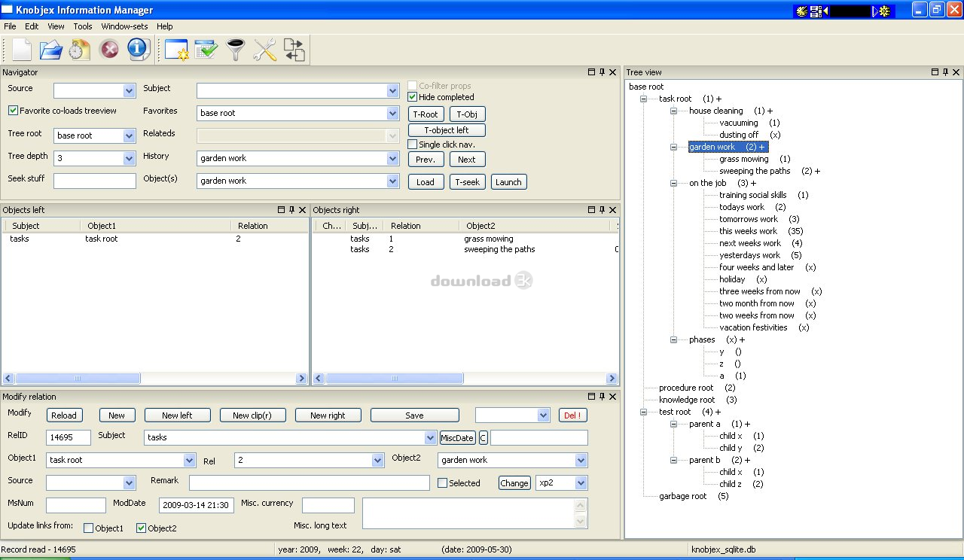
Task: Click the yellow gear icon in title bar
Action: coord(884,11)
